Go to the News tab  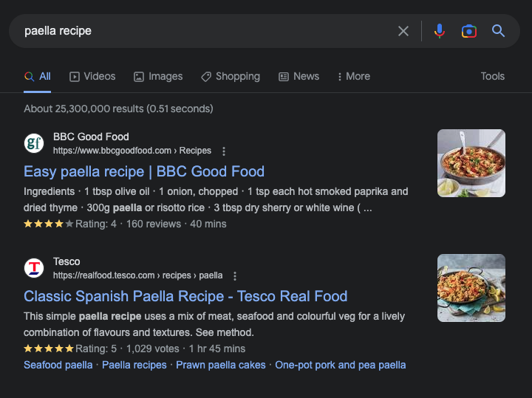click(x=299, y=77)
